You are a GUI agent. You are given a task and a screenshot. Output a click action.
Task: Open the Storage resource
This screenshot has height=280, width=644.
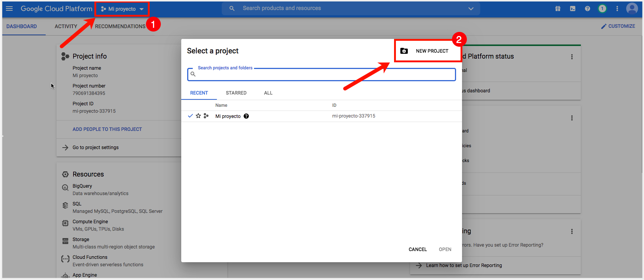(x=81, y=240)
